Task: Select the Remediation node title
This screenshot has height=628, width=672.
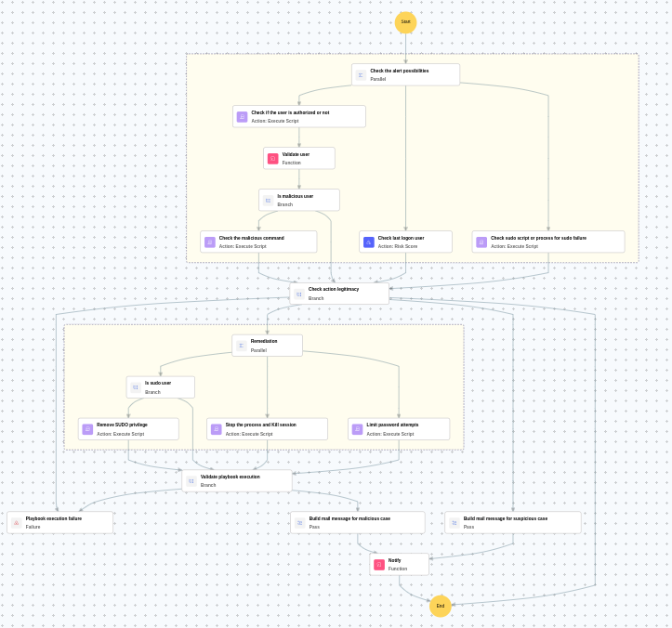Action: click(264, 341)
